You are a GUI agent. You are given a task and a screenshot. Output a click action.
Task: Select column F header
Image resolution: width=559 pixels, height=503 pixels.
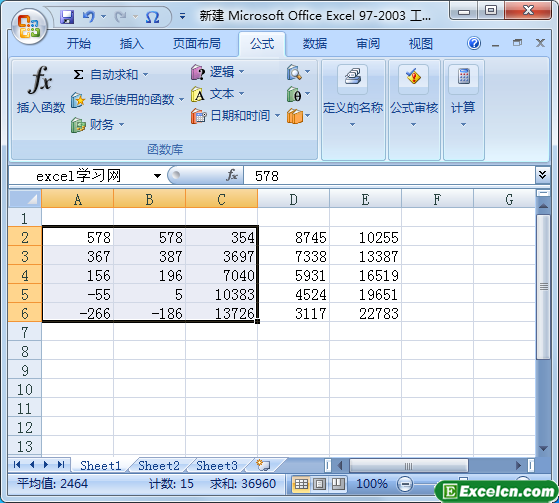point(437,199)
